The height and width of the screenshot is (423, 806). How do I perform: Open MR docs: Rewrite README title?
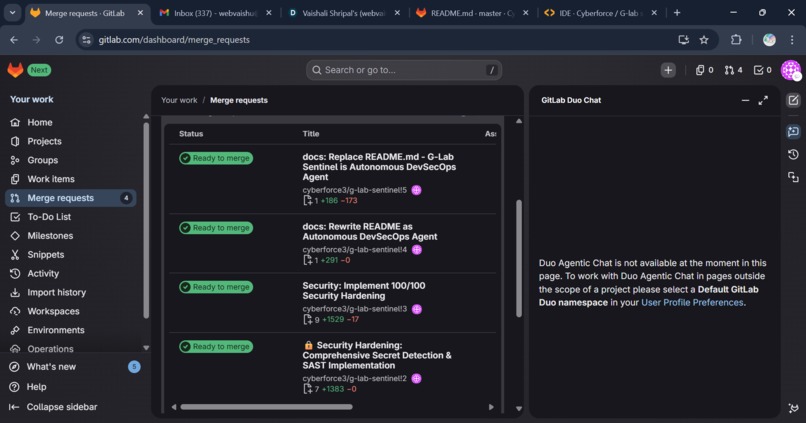tap(370, 231)
